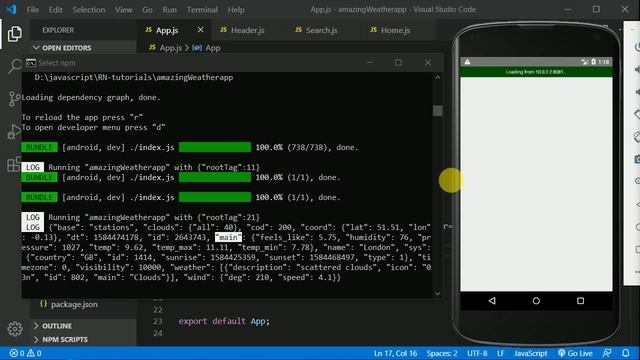Click the warning triangle in phone status bar
Screen dimensions: 640x360
(x=467, y=62)
